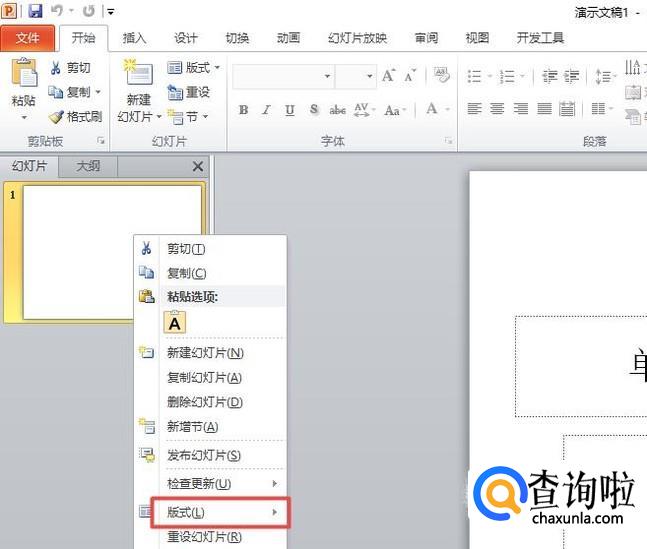Image resolution: width=647 pixels, height=549 pixels.
Task: Click the numbered list icon
Action: tap(507, 76)
